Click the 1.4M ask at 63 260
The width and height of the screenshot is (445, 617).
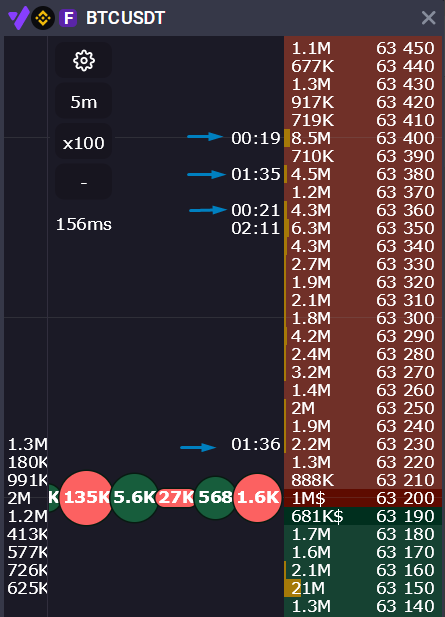coord(363,390)
